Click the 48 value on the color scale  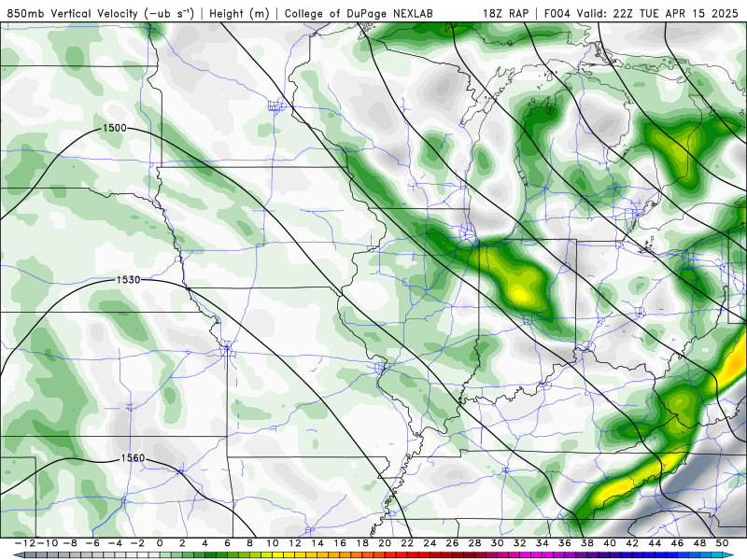pyautogui.click(x=699, y=543)
